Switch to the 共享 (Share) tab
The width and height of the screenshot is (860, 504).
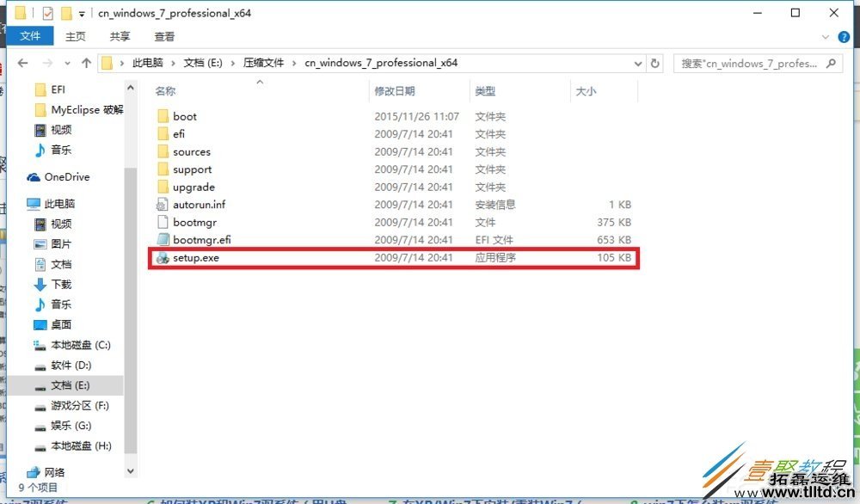tap(120, 36)
